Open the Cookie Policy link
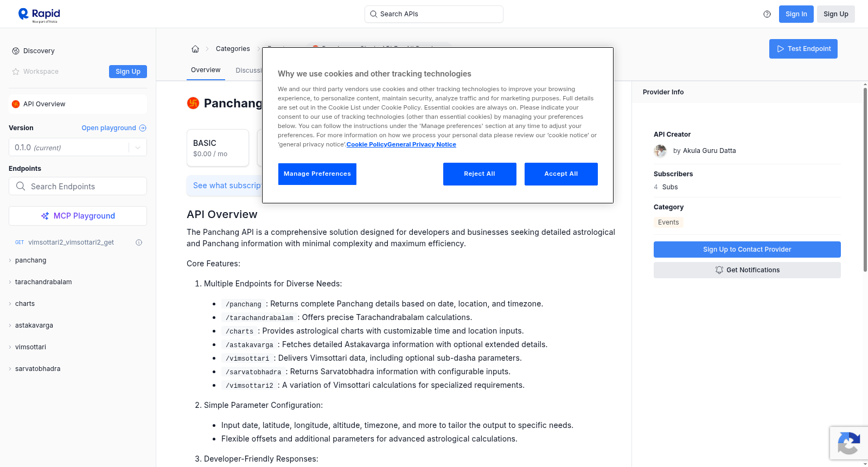 (367, 144)
